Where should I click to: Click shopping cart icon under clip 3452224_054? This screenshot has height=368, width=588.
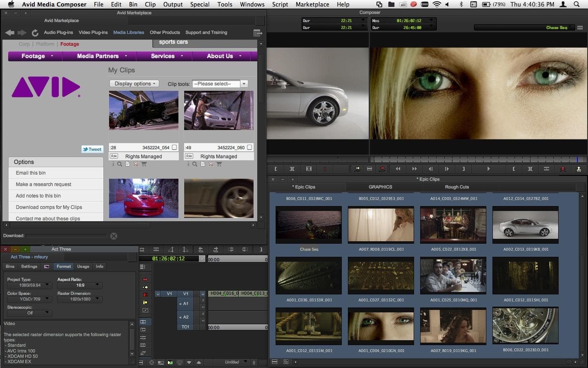tap(144, 164)
